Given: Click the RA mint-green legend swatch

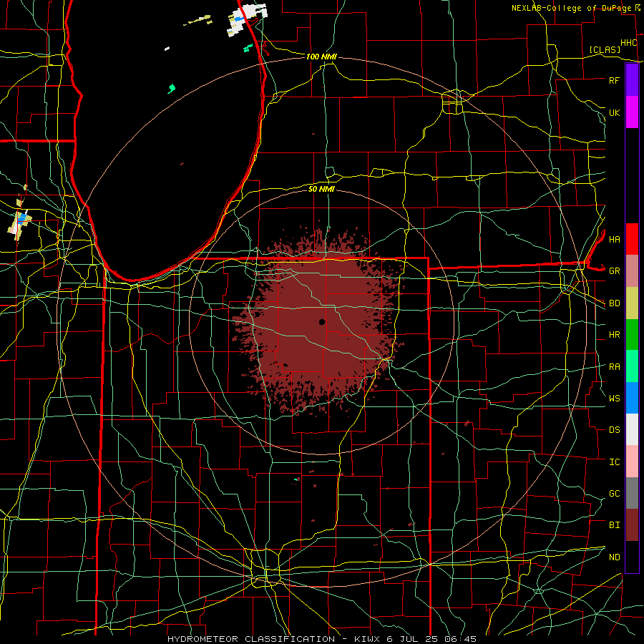Looking at the screenshot, I should tap(632, 366).
